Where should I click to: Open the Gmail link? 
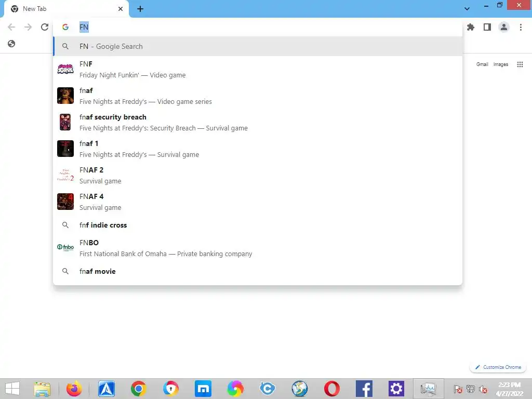click(482, 64)
